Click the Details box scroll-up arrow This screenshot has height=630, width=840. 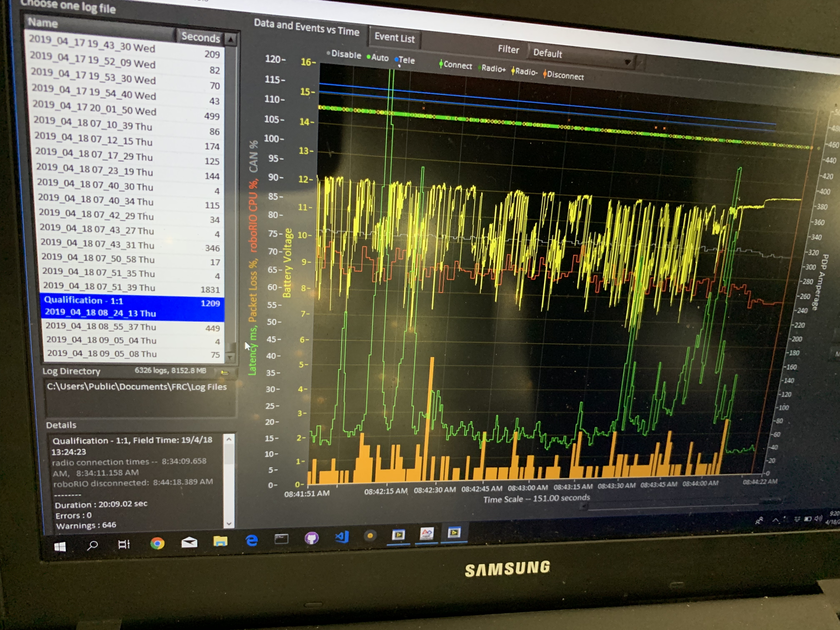pos(229,439)
